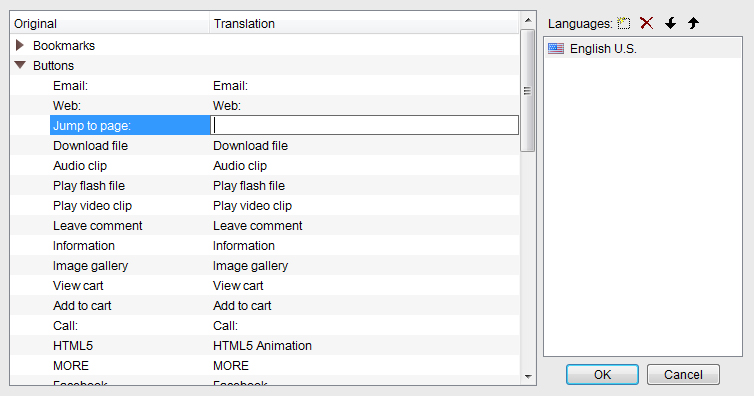Viewport: 754px width, 396px height.
Task: Click the vertical scrollbar thumb
Action: pos(528,90)
